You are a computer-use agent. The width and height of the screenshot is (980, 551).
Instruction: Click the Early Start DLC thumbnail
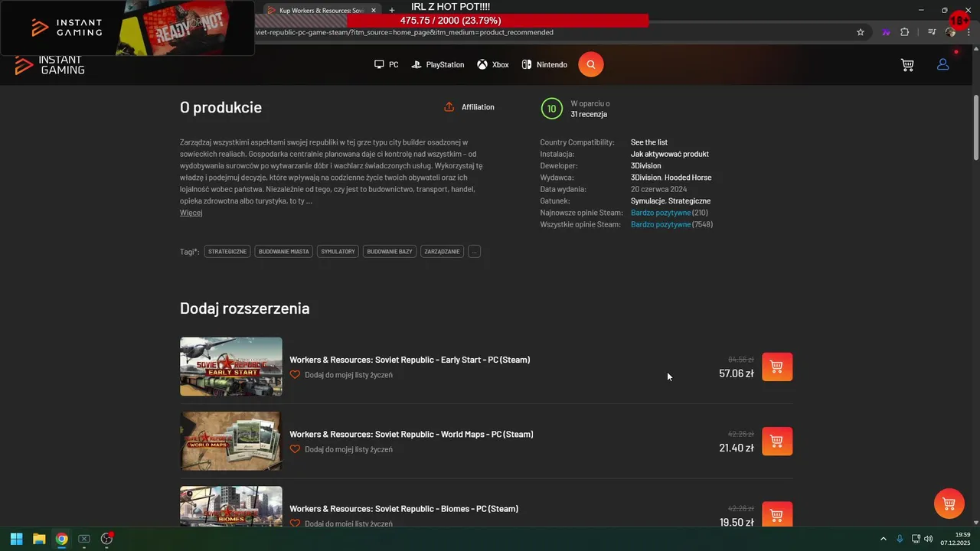click(x=231, y=367)
